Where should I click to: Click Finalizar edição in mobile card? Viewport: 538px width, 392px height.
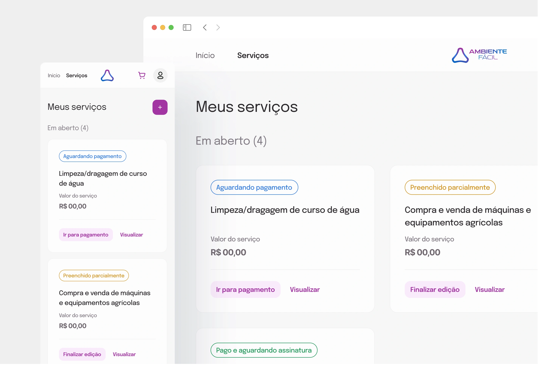pos(82,354)
